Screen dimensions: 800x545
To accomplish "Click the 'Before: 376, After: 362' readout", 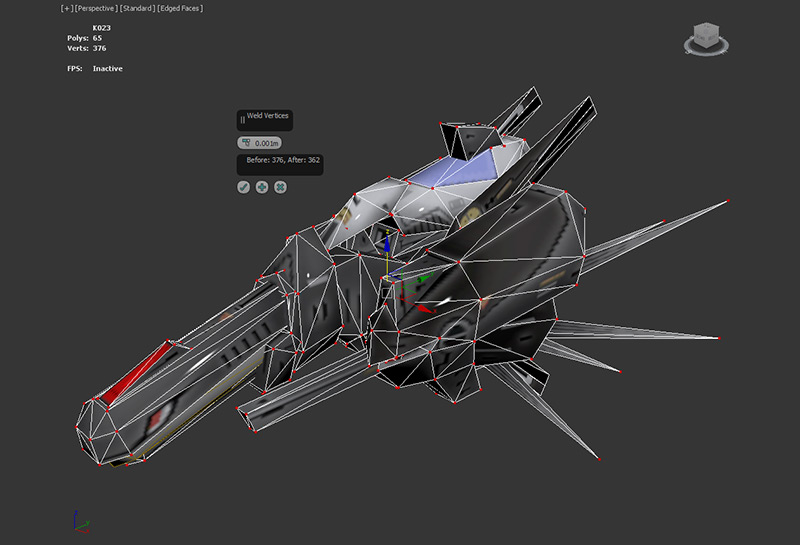I will (x=283, y=160).
